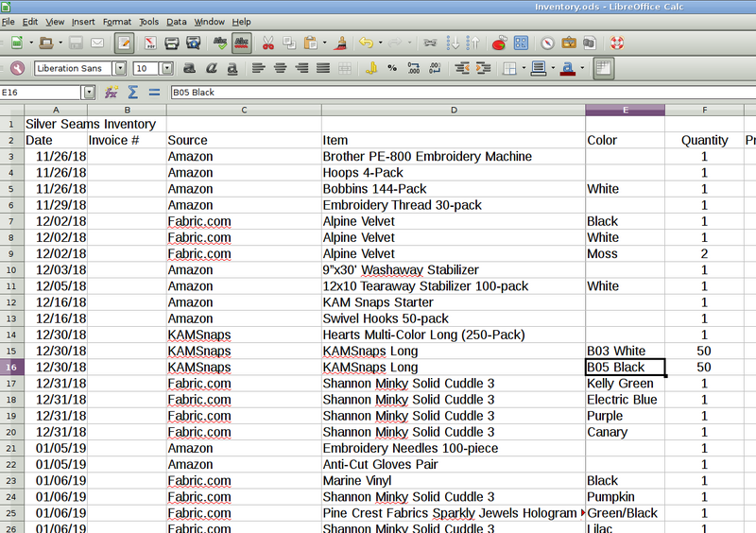The image size is (756, 533).
Task: Open the Show Draw Functions icon
Action: point(522,43)
